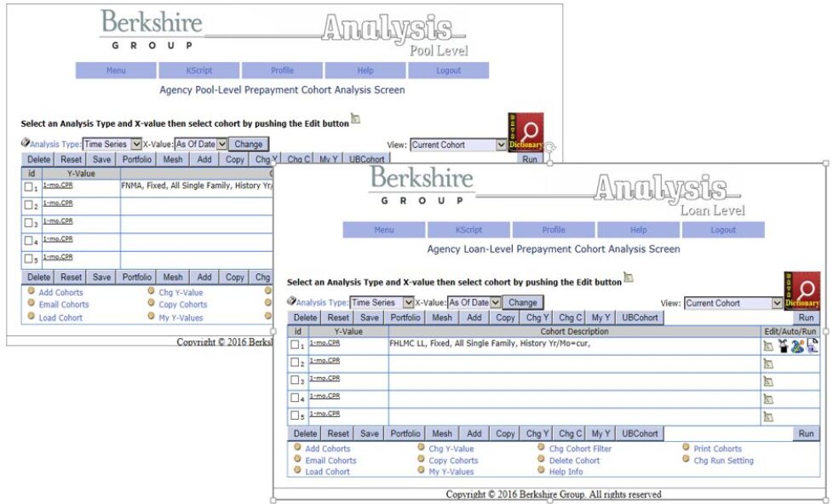Click the wizard icon in cohort row 1
The image size is (833, 504).
point(797,346)
